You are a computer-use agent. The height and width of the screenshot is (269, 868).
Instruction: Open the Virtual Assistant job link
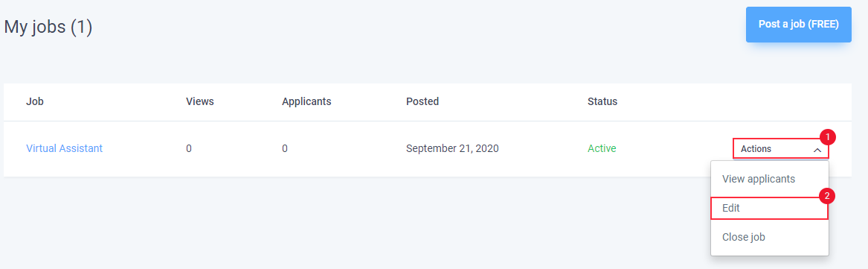coord(64,148)
